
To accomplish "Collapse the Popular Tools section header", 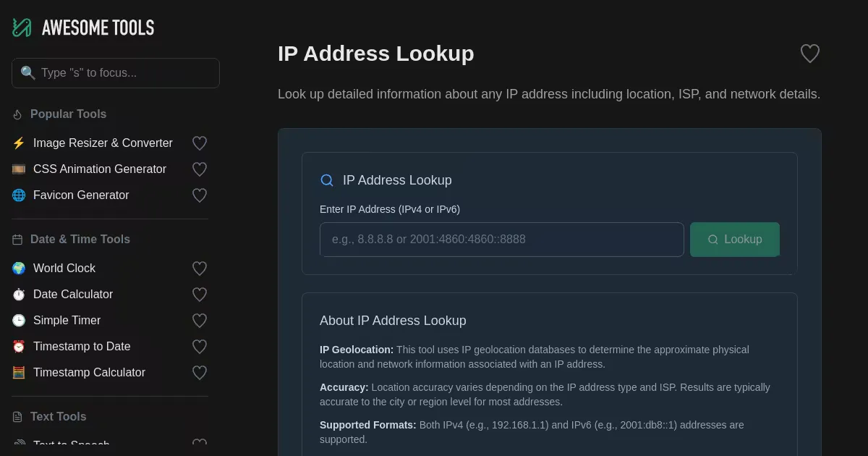I will tap(68, 114).
